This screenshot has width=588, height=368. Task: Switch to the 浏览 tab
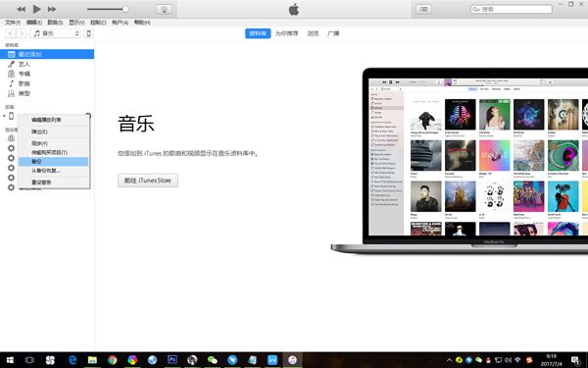pos(313,33)
